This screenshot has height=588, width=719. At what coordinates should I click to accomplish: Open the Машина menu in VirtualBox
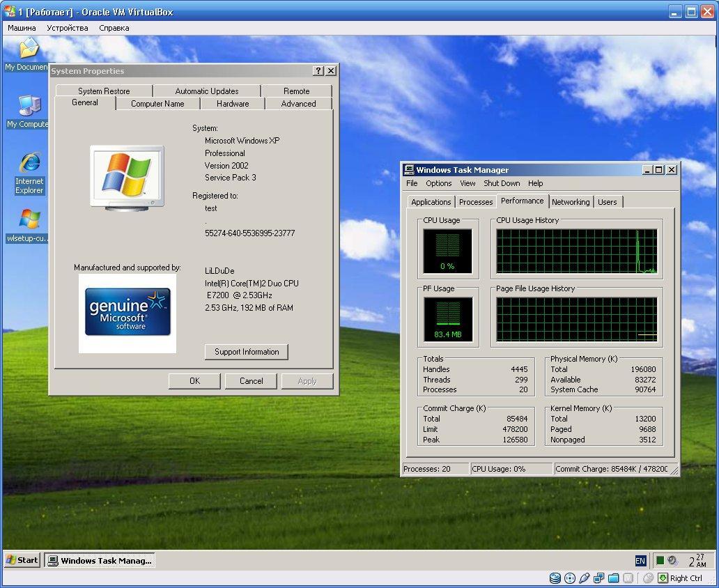[x=22, y=28]
